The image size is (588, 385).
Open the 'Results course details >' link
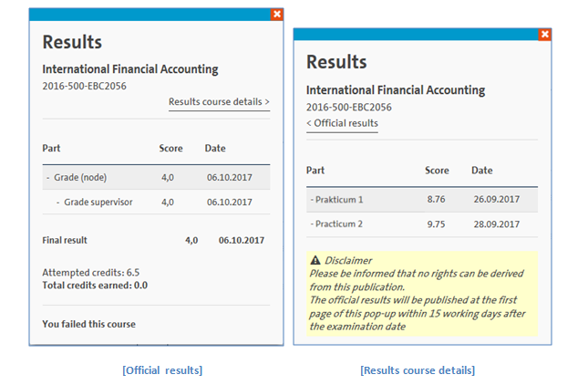pos(219,101)
